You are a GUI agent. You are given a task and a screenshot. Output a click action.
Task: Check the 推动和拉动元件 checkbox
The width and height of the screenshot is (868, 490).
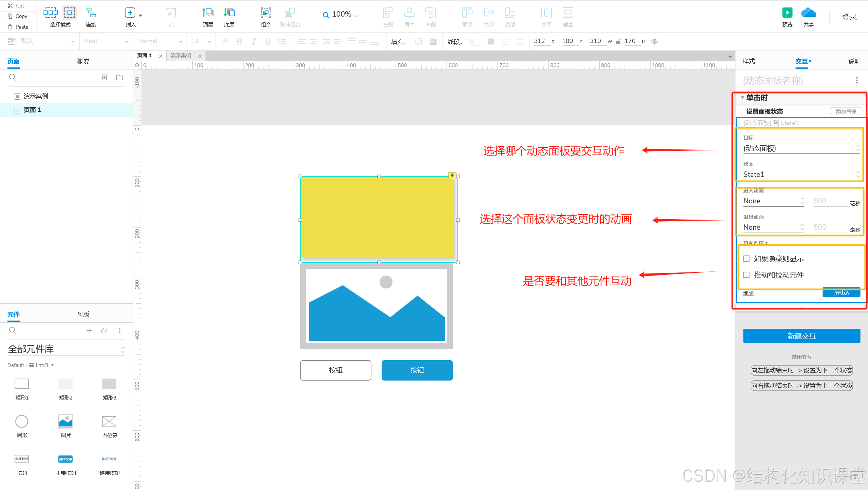(x=746, y=275)
